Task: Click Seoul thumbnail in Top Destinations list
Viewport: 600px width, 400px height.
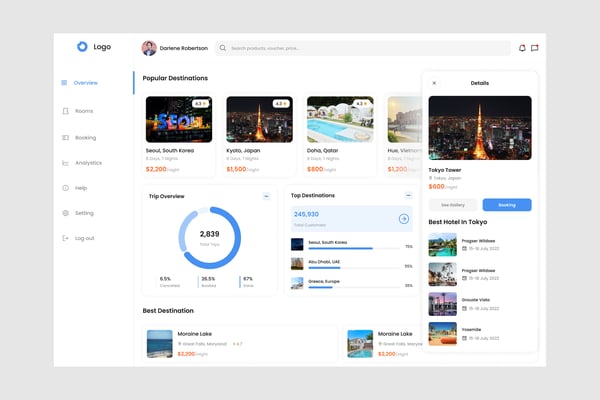Action: [297, 244]
